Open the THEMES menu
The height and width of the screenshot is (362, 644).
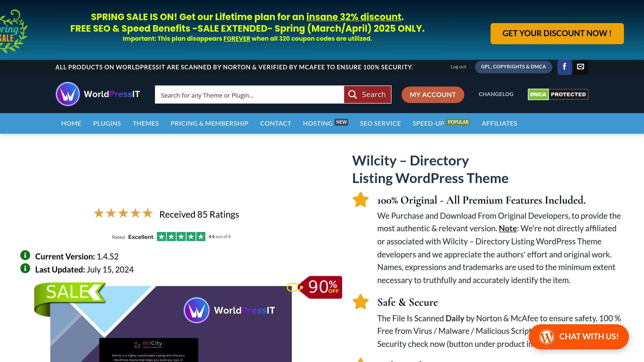(x=146, y=123)
